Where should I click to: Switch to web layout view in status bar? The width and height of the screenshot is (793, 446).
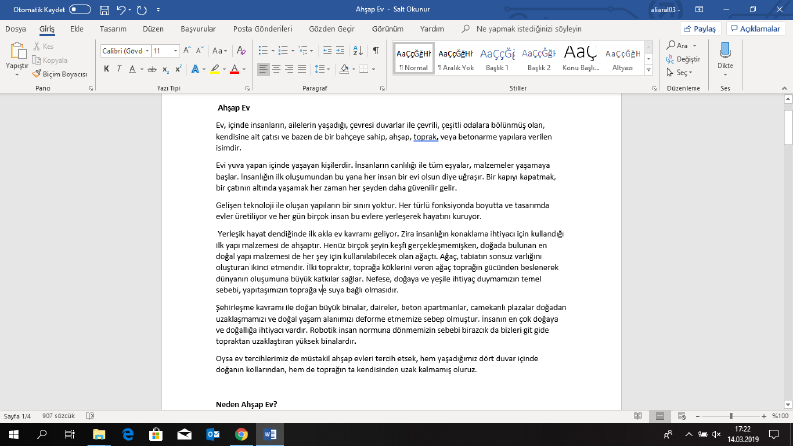tap(682, 416)
